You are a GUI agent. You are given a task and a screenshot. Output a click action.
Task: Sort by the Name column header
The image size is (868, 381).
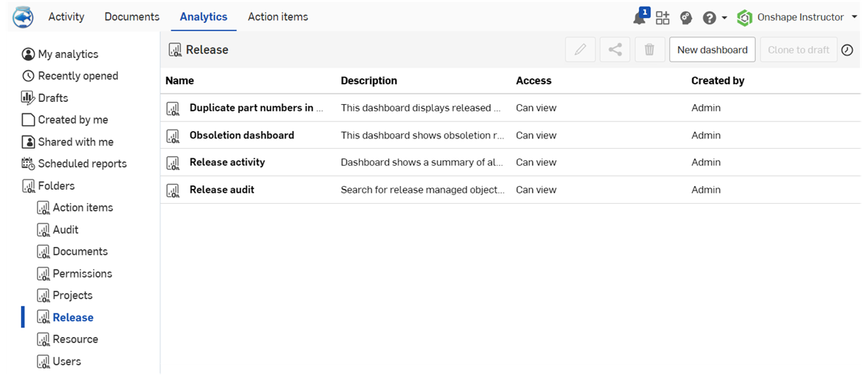(x=179, y=81)
